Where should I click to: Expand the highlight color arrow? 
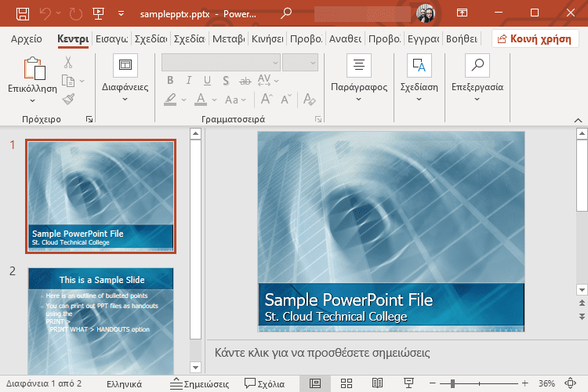pyautogui.click(x=183, y=100)
